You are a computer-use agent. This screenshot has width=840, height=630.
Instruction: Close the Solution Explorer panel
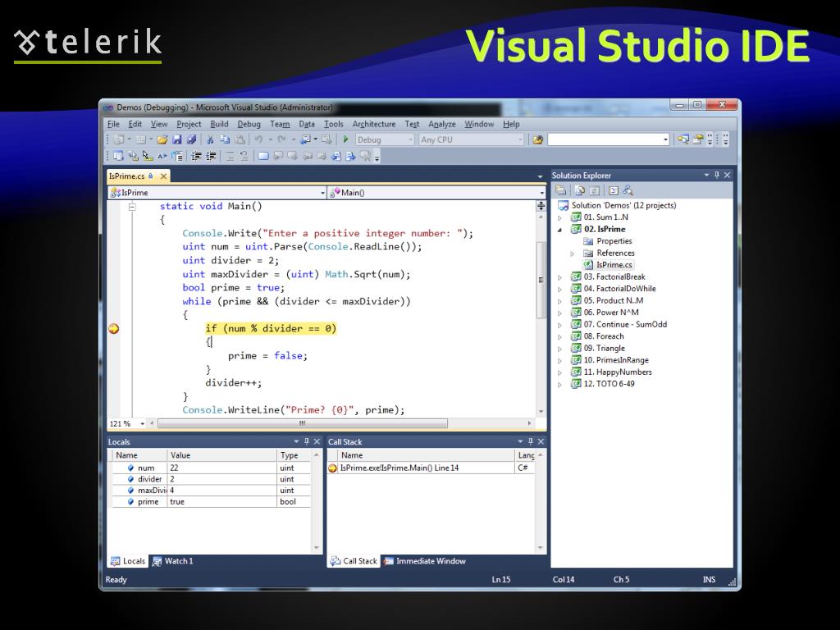click(x=727, y=176)
